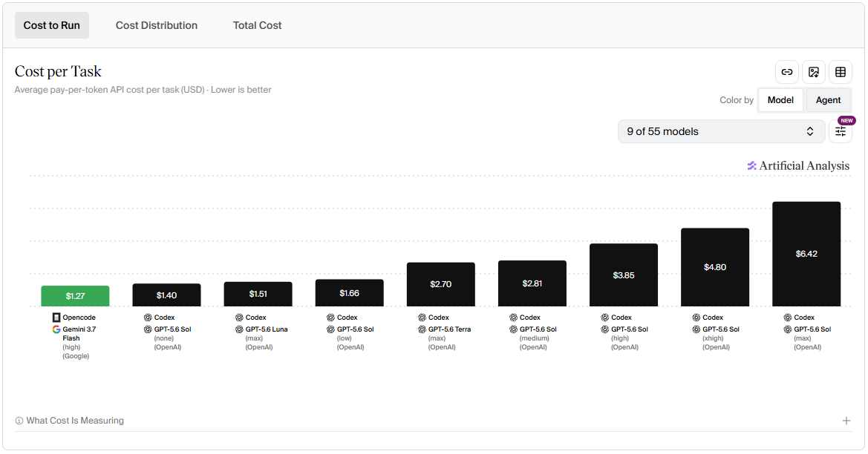This screenshot has height=454, width=868.
Task: Click the $2.70 bar for GPT-5.6 Terra
Action: [x=440, y=284]
